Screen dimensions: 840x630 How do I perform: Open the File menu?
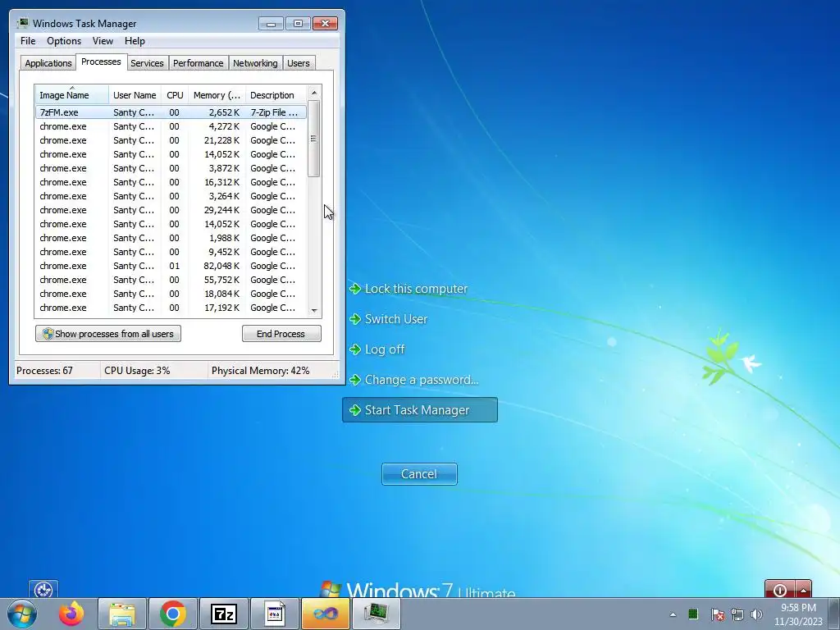pos(28,41)
